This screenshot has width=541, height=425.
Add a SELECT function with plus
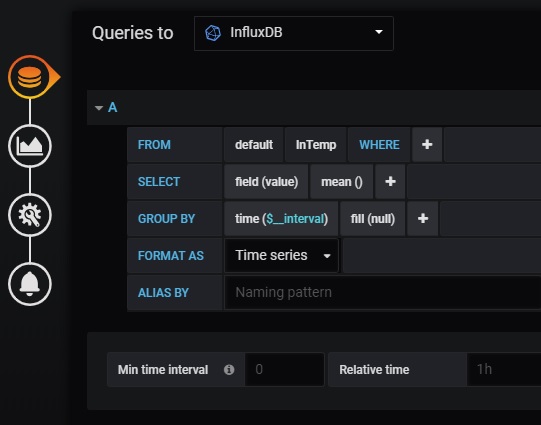click(x=390, y=181)
